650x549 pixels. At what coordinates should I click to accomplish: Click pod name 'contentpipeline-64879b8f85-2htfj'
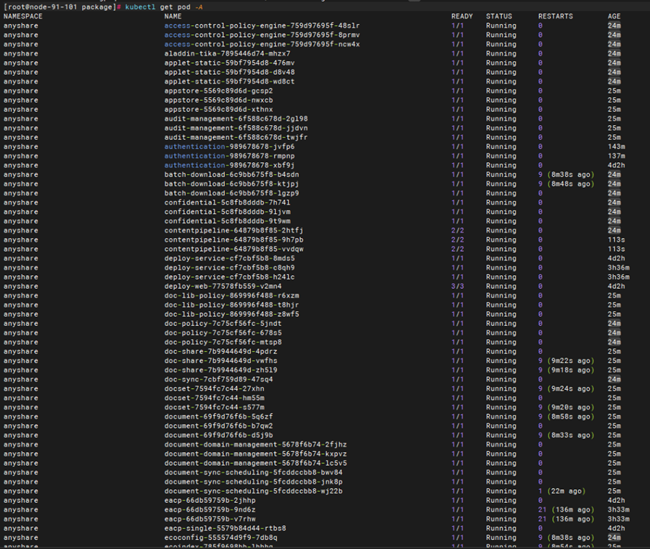click(234, 231)
